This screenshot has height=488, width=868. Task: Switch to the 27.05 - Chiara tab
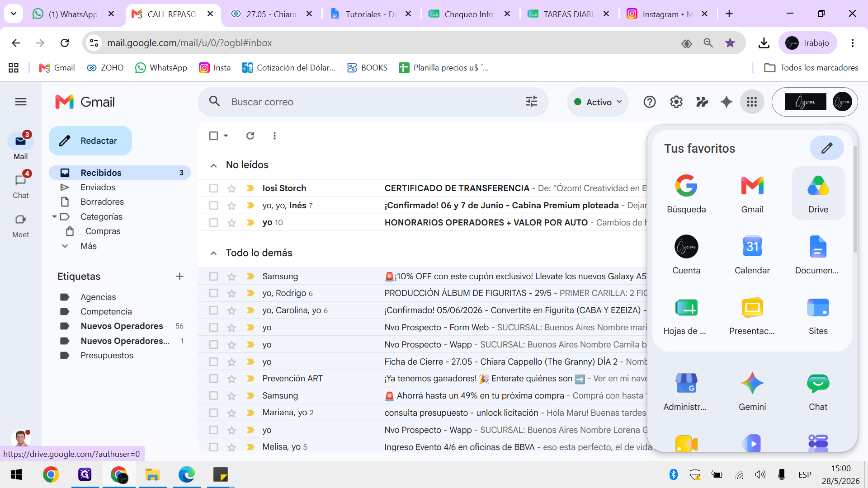(x=271, y=14)
